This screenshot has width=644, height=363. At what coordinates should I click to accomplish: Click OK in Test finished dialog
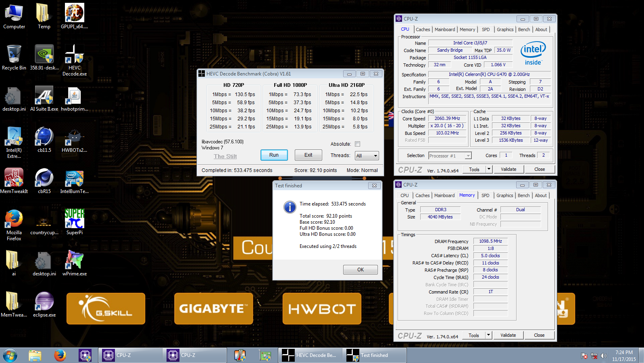point(361,270)
